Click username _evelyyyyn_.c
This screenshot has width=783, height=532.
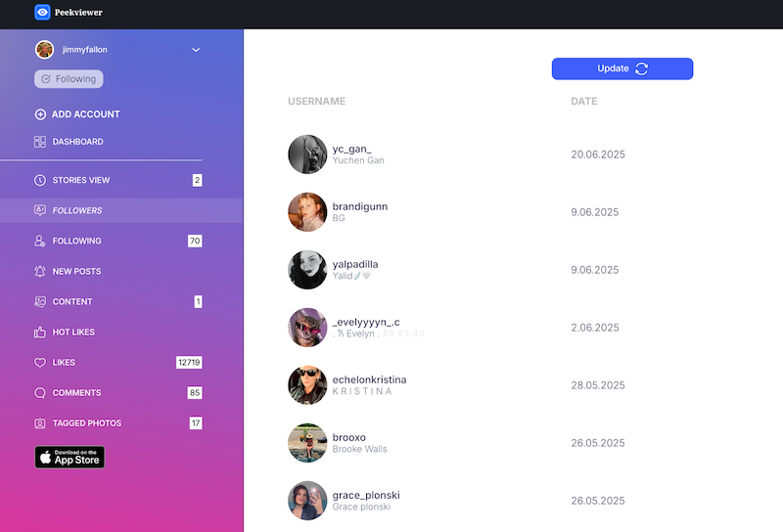(366, 322)
